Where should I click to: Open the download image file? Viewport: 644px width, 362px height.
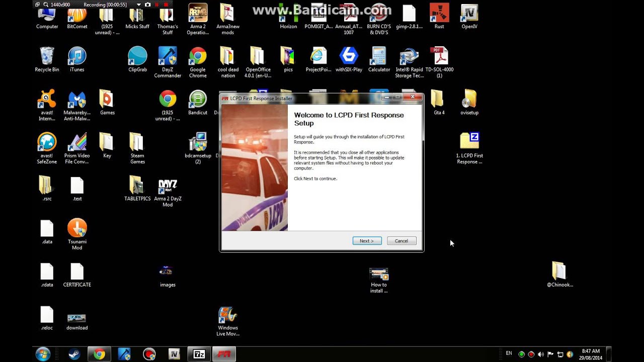pyautogui.click(x=77, y=321)
